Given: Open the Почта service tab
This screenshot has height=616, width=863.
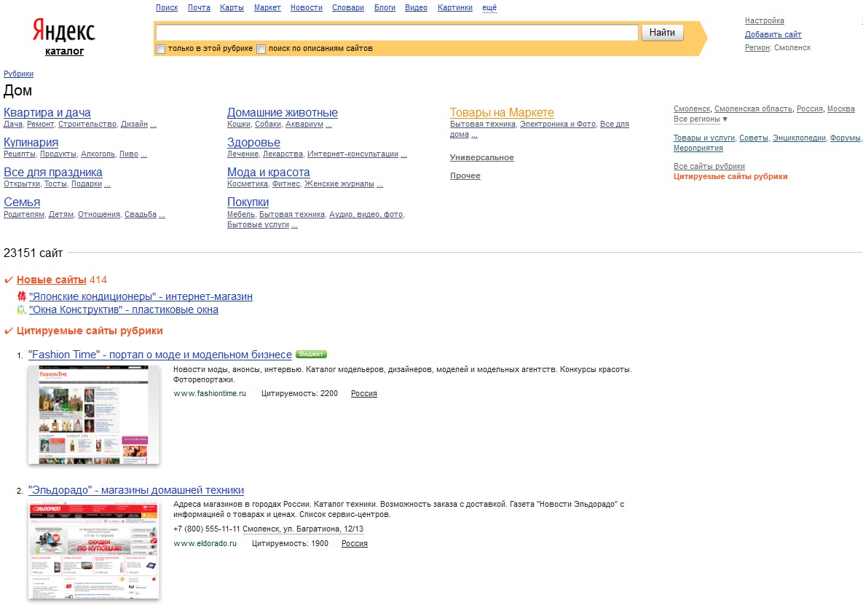Looking at the screenshot, I should coord(199,8).
